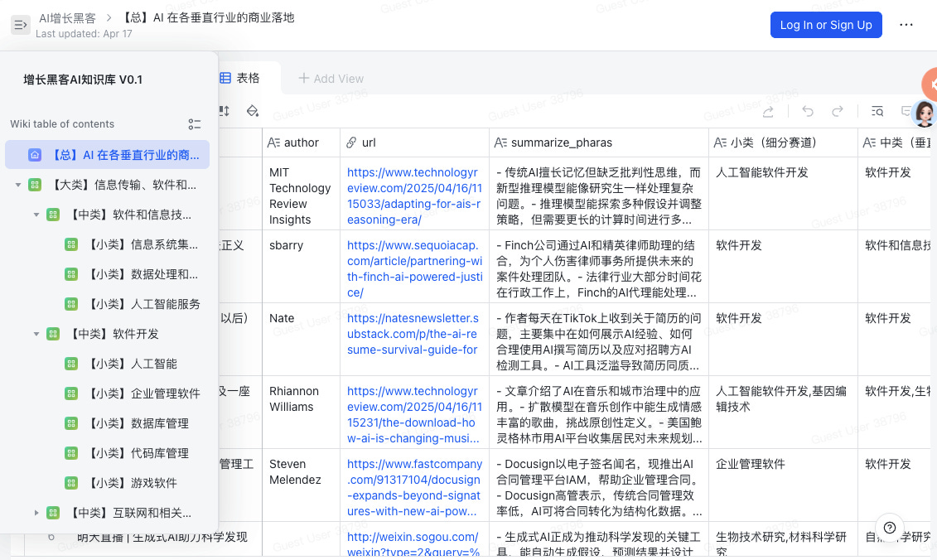Expand the 【中类】互联网和相关 tree node
The height and width of the screenshot is (560, 937).
(36, 513)
